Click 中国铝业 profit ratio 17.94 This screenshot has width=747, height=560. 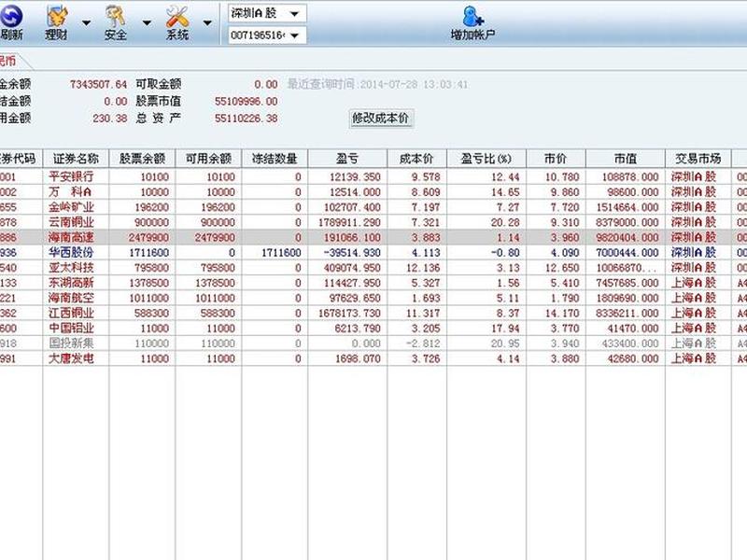coord(505,329)
